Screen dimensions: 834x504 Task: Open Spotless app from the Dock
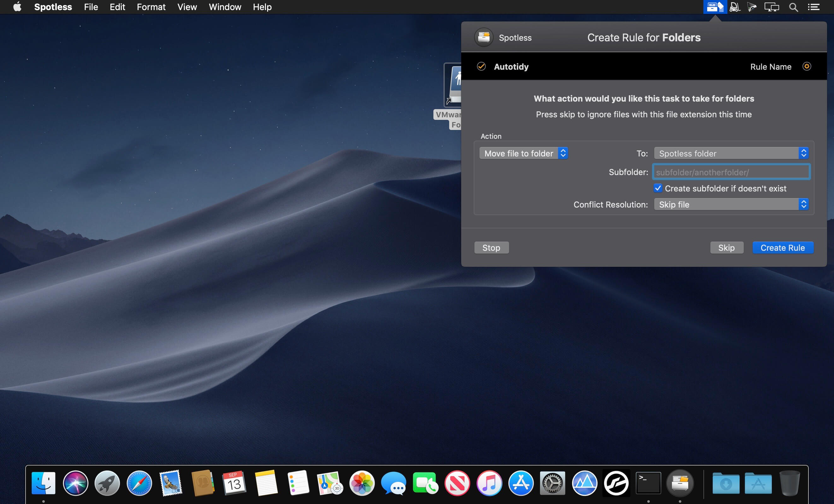[680, 483]
